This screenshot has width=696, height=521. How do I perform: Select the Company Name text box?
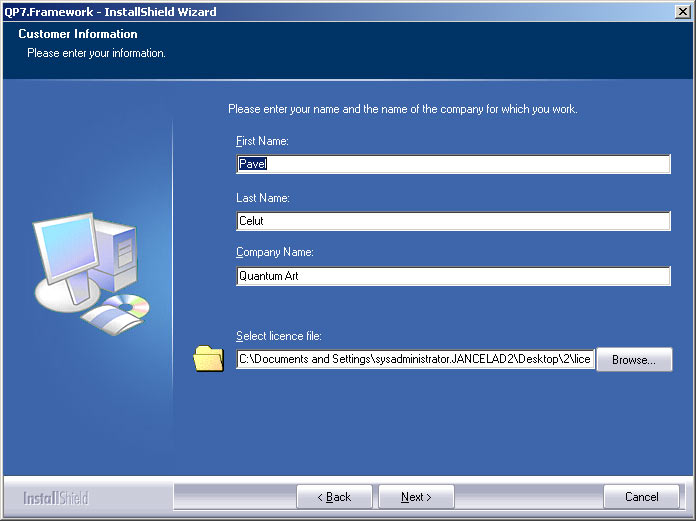(453, 276)
